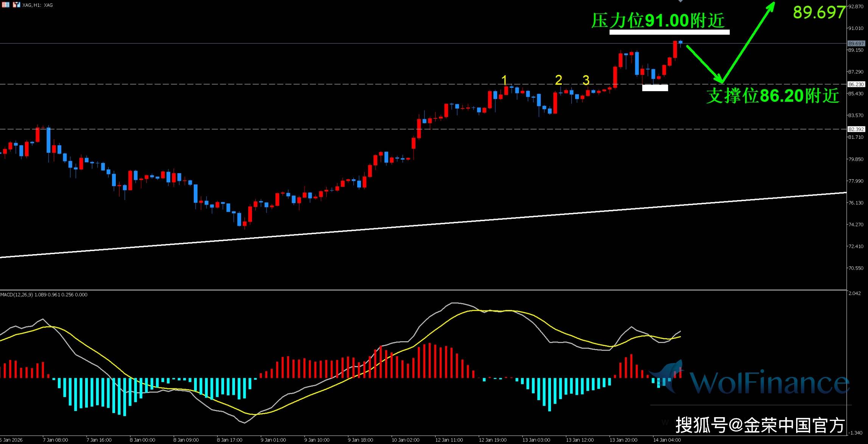Image resolution: width=868 pixels, height=444 pixels.
Task: Click the 13 Jan 20:00 time axis label
Action: 623,440
